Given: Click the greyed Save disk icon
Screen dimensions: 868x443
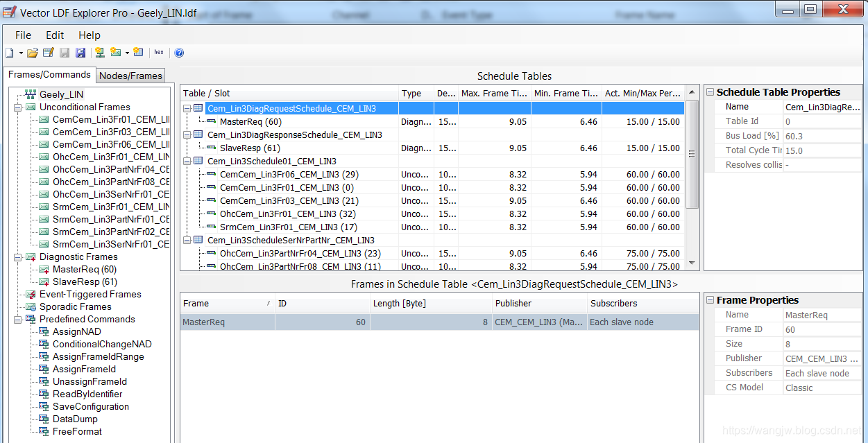Looking at the screenshot, I should [x=65, y=53].
